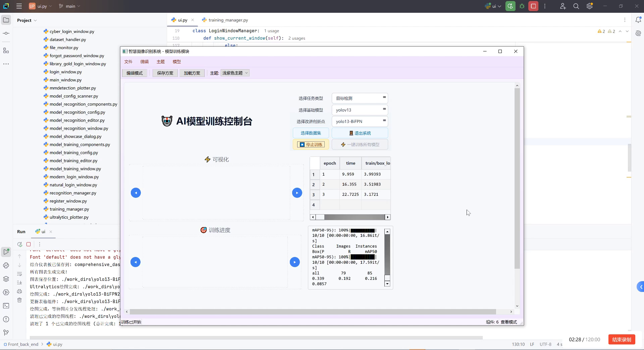Open the Structure tool window icon
644x350 pixels.
6,50
